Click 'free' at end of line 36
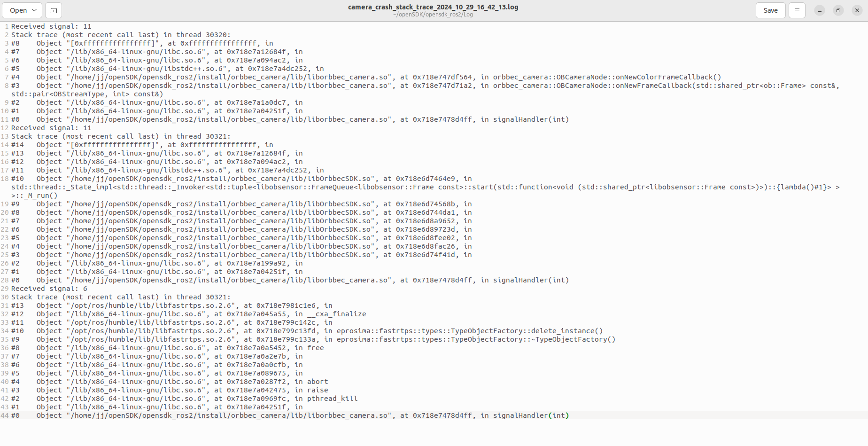The width and height of the screenshot is (868, 446). 315,348
